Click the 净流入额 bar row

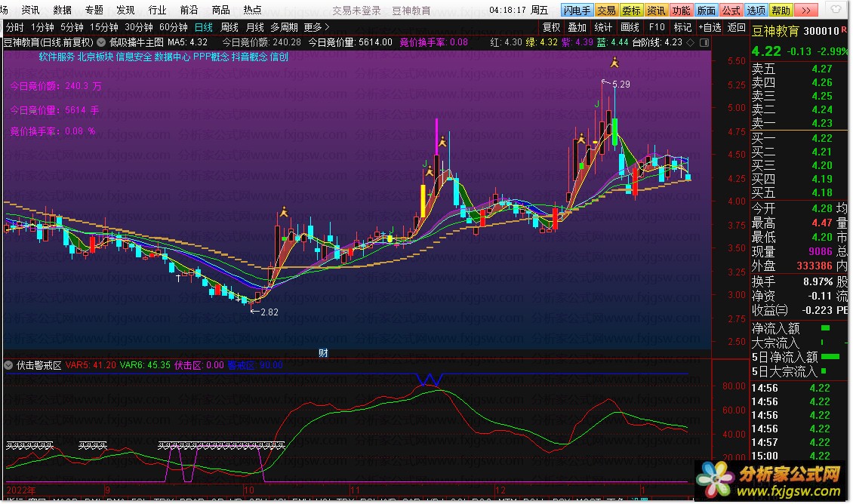click(799, 328)
